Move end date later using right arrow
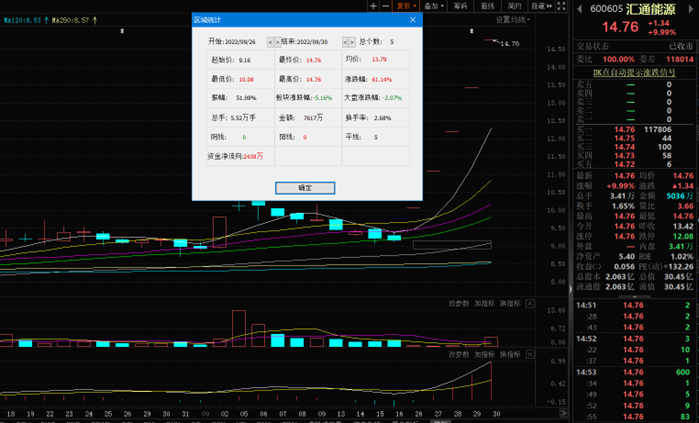The image size is (699, 423). tap(351, 42)
